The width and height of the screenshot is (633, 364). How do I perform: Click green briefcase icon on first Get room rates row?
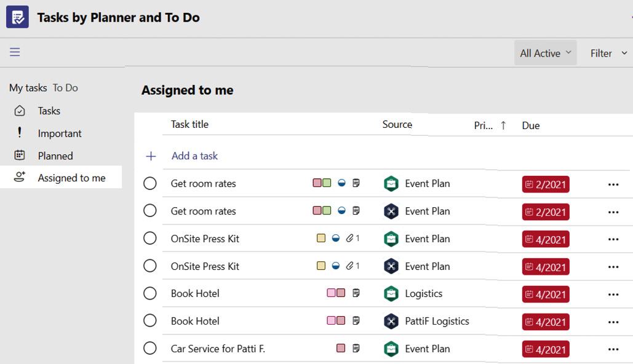[x=391, y=184]
